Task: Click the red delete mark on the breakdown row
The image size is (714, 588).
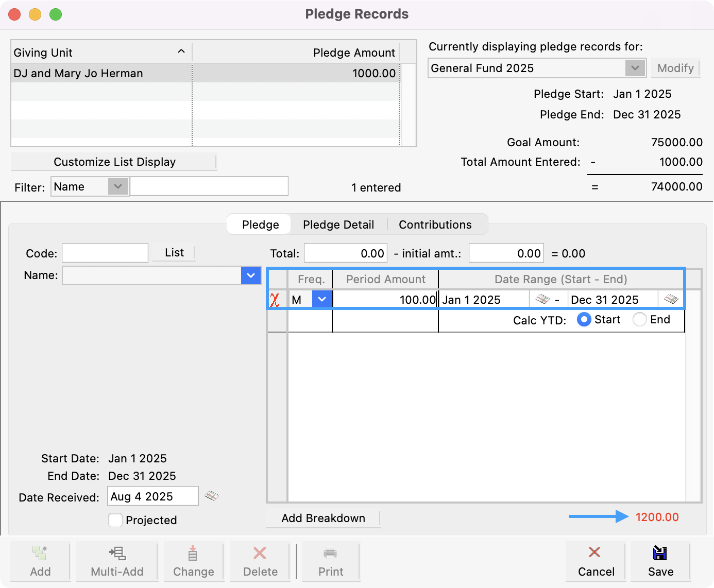Action: pyautogui.click(x=276, y=299)
